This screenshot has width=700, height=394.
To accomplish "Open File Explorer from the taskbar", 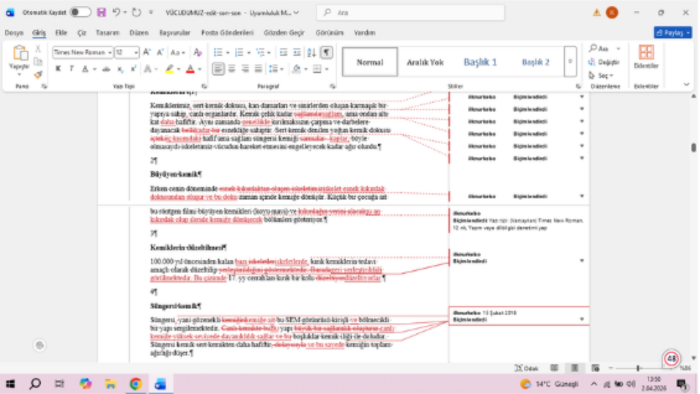I will coord(110,384).
